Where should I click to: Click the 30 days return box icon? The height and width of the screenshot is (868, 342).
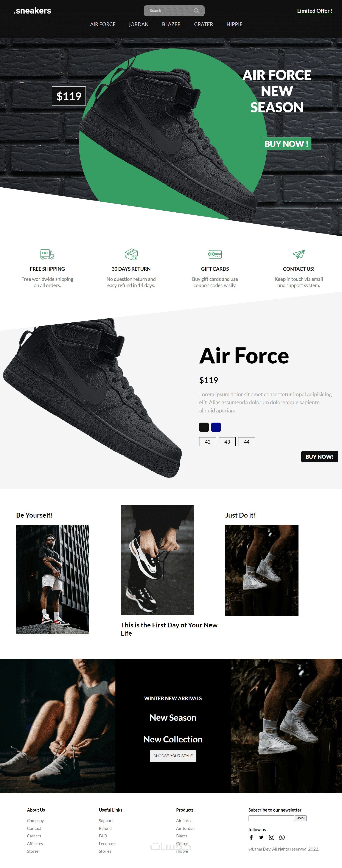(131, 254)
